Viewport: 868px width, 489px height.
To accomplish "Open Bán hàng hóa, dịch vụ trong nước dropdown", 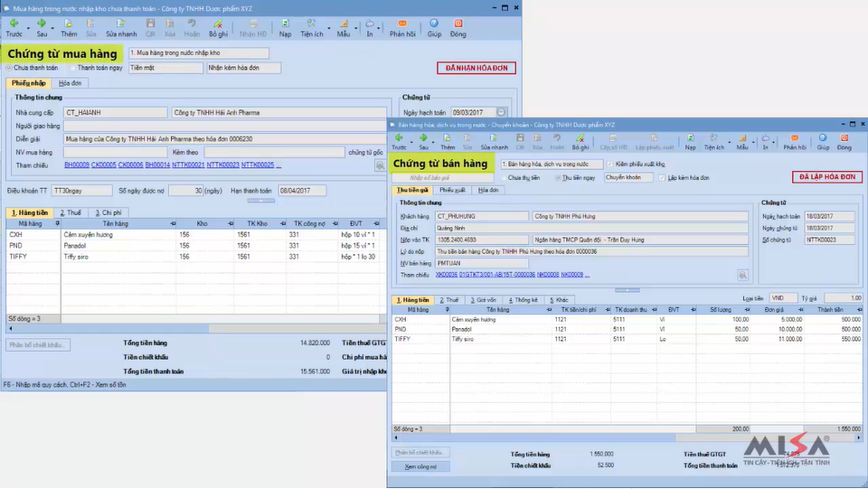I will point(552,165).
